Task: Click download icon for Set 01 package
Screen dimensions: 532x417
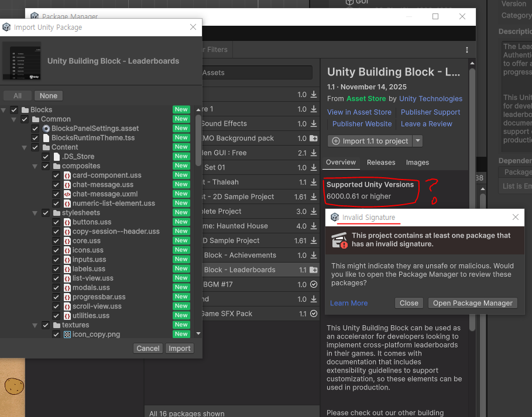Action: click(314, 167)
